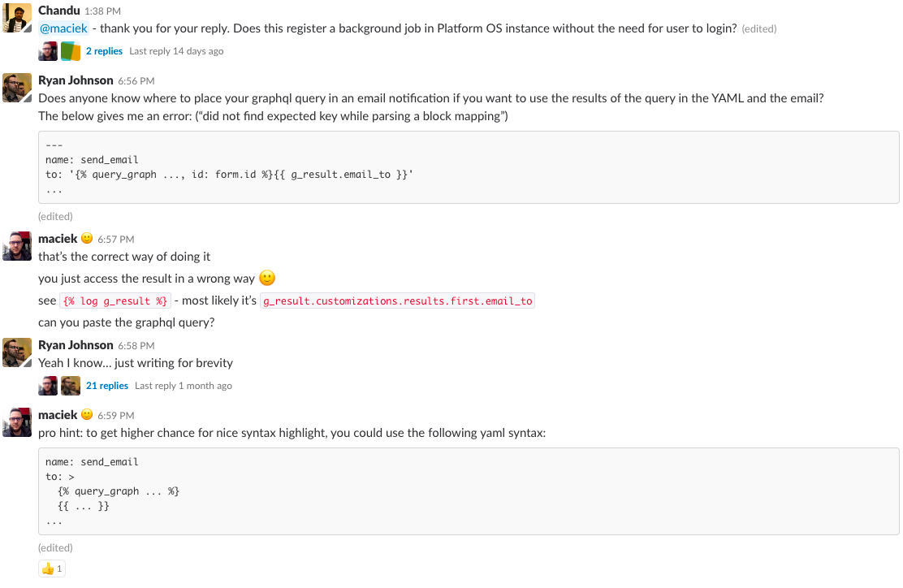The height and width of the screenshot is (588, 903).
Task: Click the g_result.customizations.results.first.email_to code snippet
Action: [397, 300]
